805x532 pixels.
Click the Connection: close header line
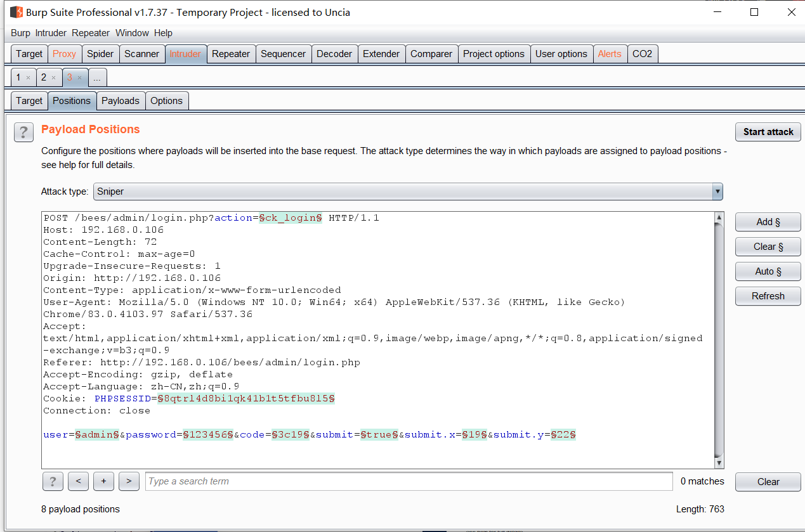click(97, 410)
